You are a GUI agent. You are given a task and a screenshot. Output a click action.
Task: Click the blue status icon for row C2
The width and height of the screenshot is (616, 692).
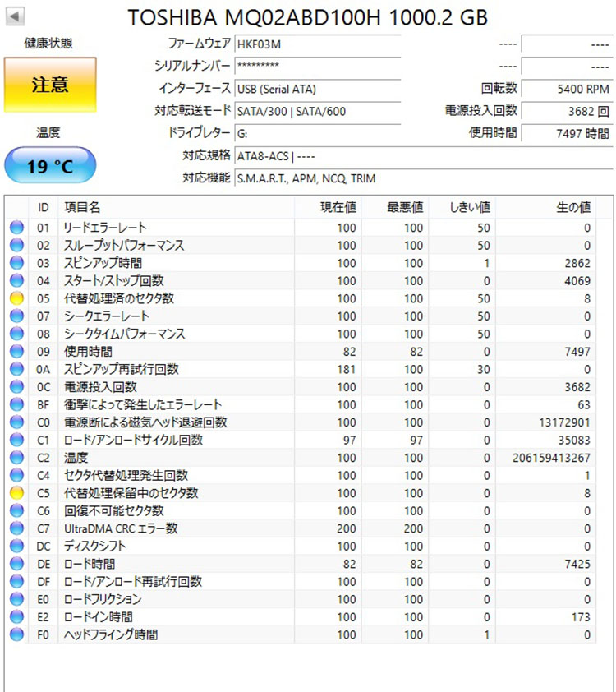point(16,458)
